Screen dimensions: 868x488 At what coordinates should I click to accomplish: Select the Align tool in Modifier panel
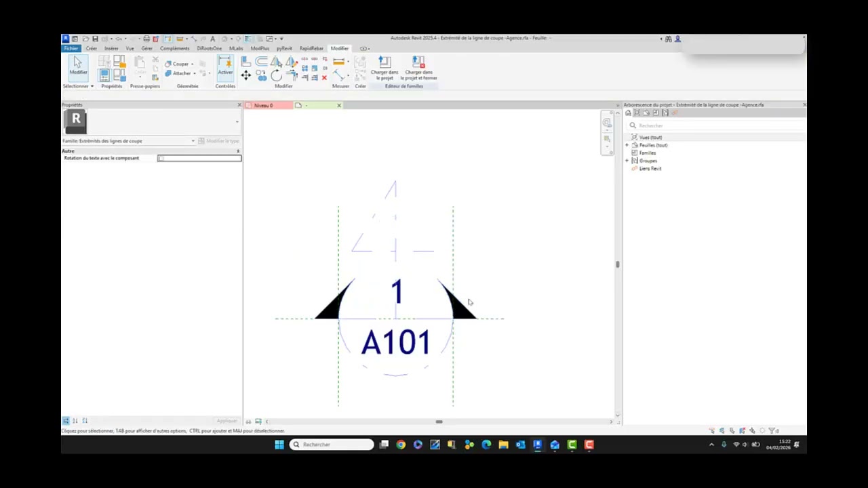(x=245, y=62)
